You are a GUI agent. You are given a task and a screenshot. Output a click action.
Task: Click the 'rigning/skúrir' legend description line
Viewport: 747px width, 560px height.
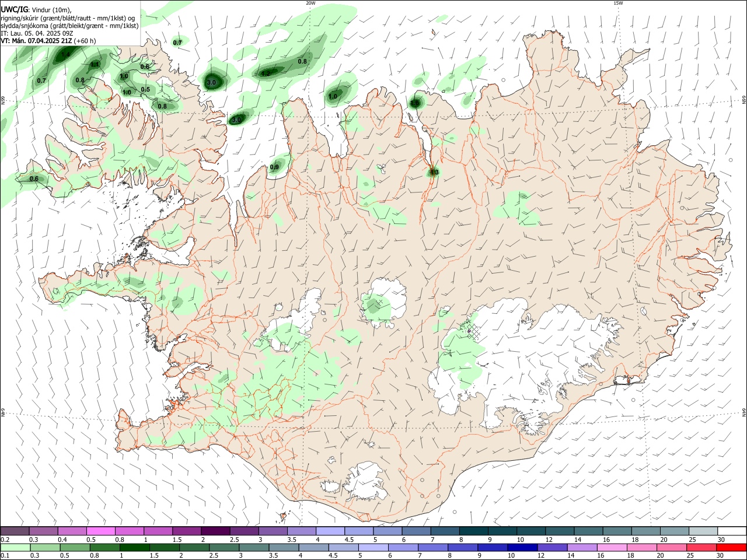click(x=68, y=18)
